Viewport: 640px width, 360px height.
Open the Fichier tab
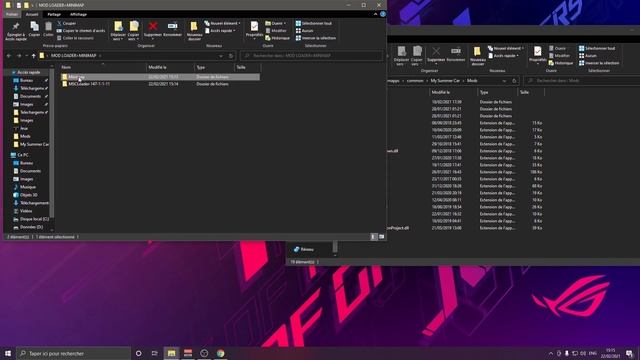[12, 14]
